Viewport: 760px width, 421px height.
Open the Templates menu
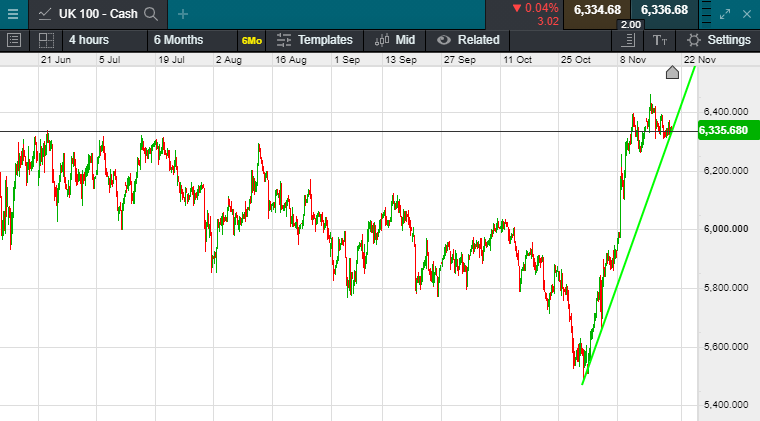(314, 40)
